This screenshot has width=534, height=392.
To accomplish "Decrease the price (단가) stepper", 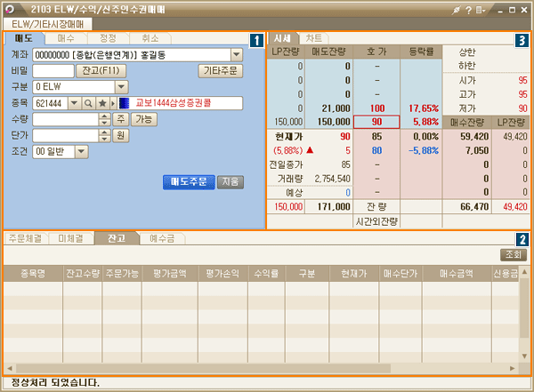I will click(x=104, y=139).
